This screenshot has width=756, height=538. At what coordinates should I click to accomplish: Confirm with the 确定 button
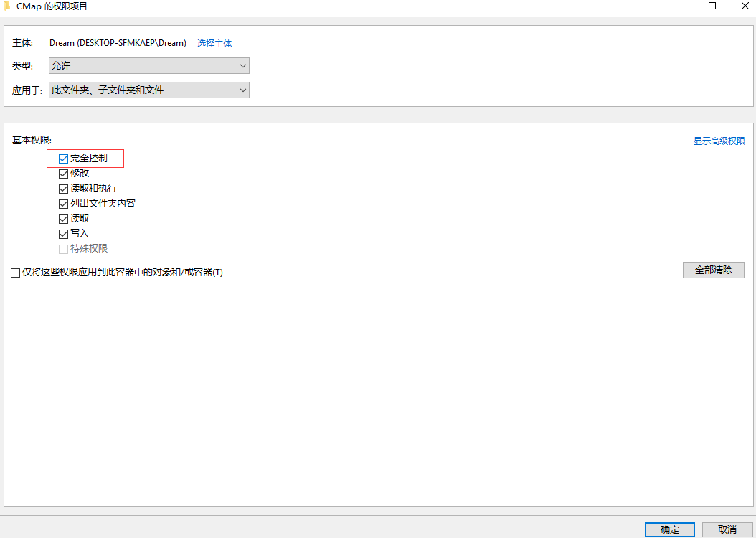(670, 529)
